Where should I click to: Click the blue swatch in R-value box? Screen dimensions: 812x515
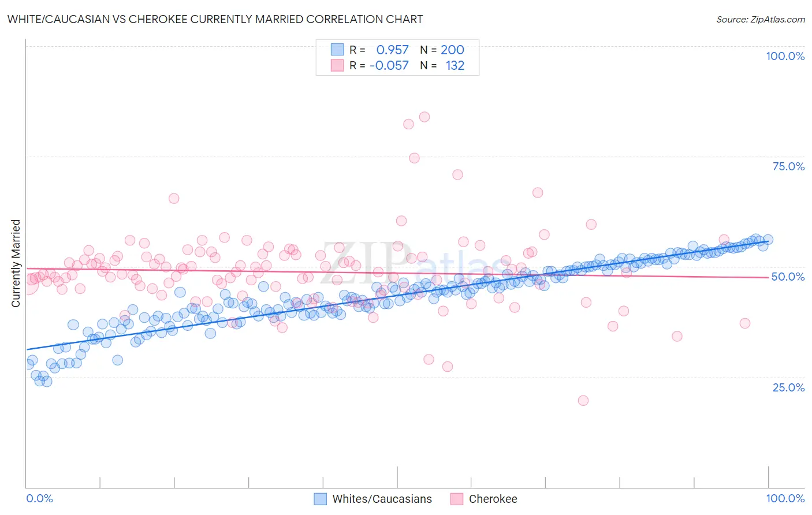(337, 50)
